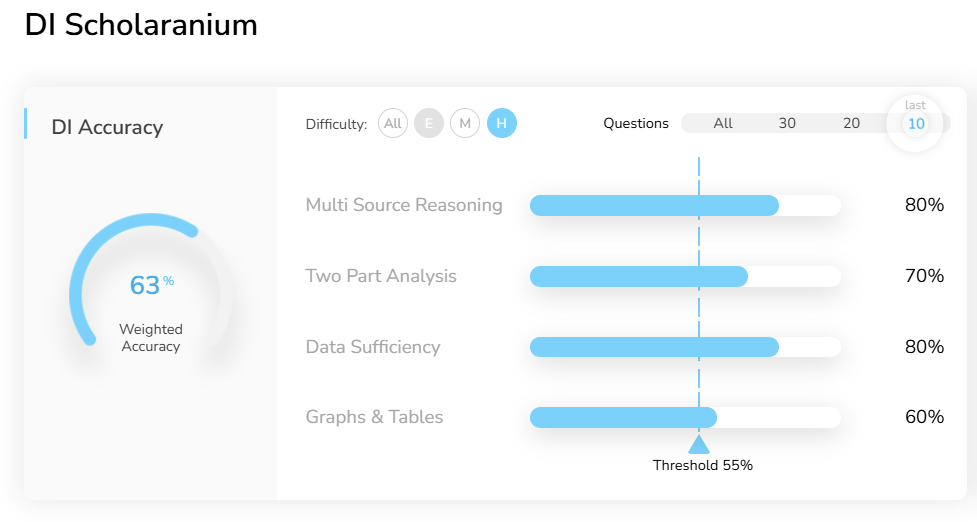
Task: Click the DI Accuracy panel heading
Action: coord(107,127)
